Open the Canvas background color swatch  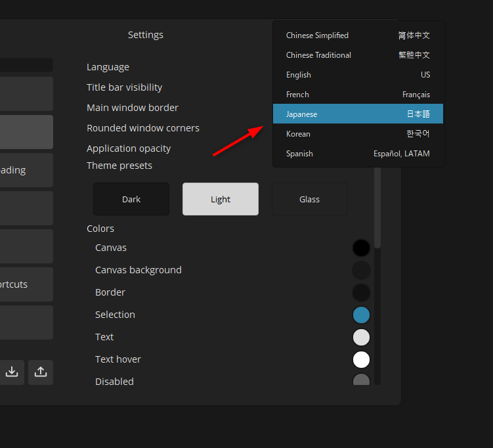tap(361, 270)
